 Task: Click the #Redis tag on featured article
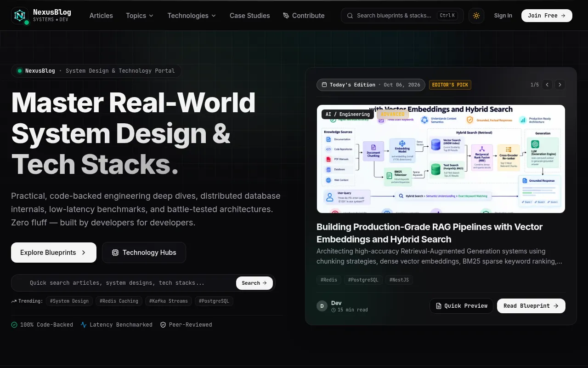(x=329, y=280)
